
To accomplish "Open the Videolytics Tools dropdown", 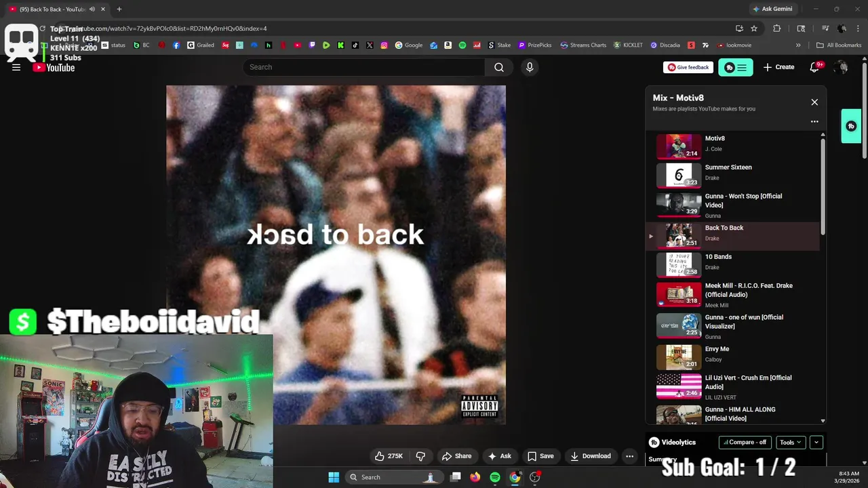I will (x=791, y=442).
